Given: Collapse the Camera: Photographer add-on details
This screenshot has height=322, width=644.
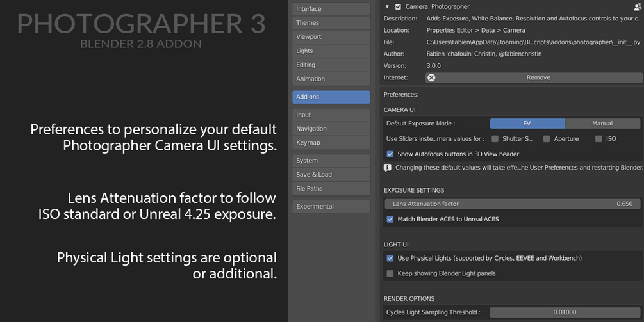Looking at the screenshot, I should [x=387, y=6].
